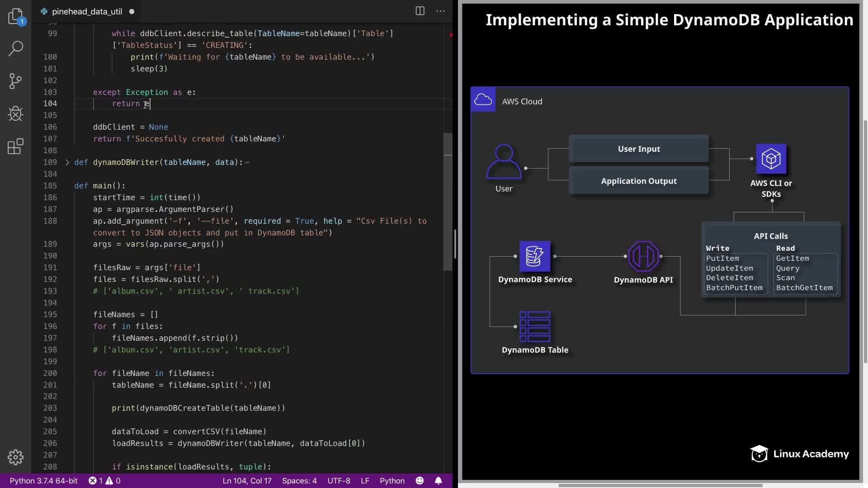Open the editor More Actions ellipsis
Image resolution: width=868 pixels, height=488 pixels.
(440, 11)
